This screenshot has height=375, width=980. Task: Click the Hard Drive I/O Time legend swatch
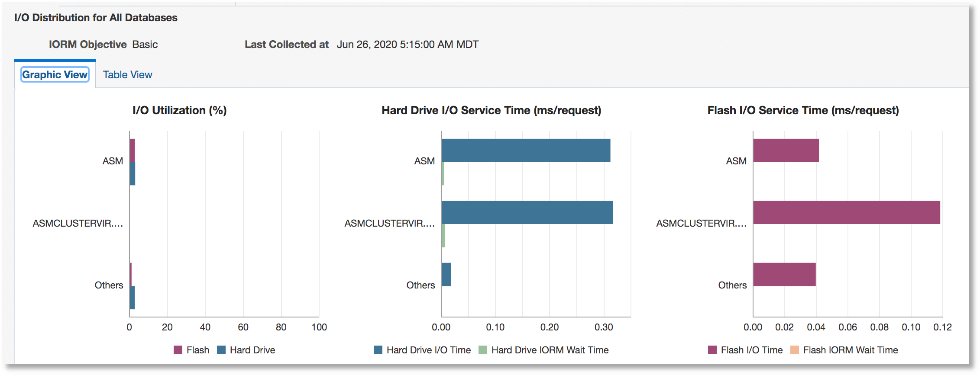click(378, 350)
